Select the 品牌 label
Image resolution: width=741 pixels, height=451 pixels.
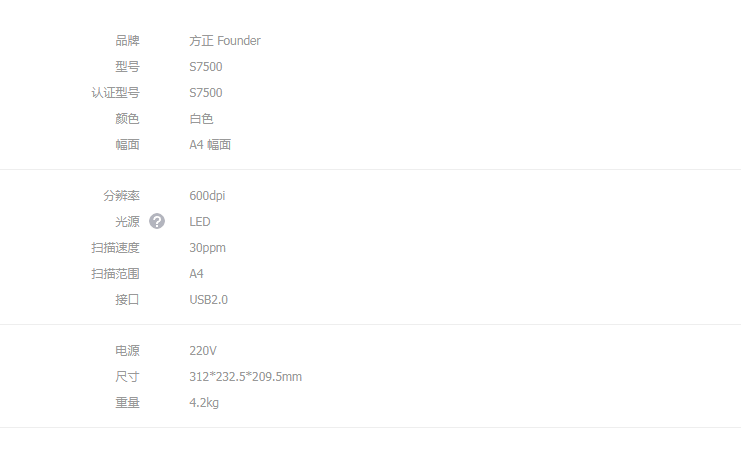click(x=127, y=41)
